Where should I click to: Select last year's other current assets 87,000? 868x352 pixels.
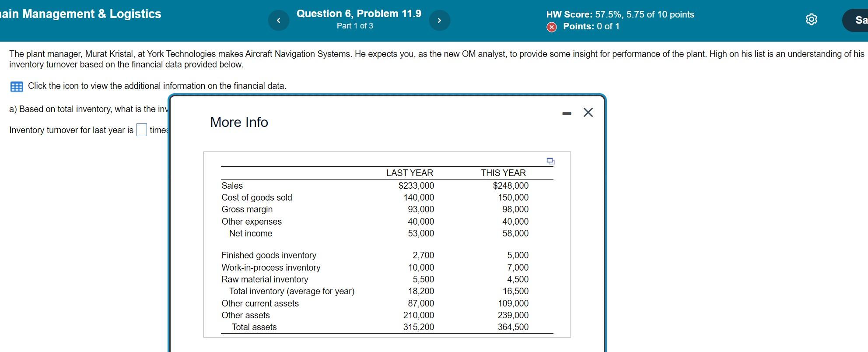click(421, 303)
